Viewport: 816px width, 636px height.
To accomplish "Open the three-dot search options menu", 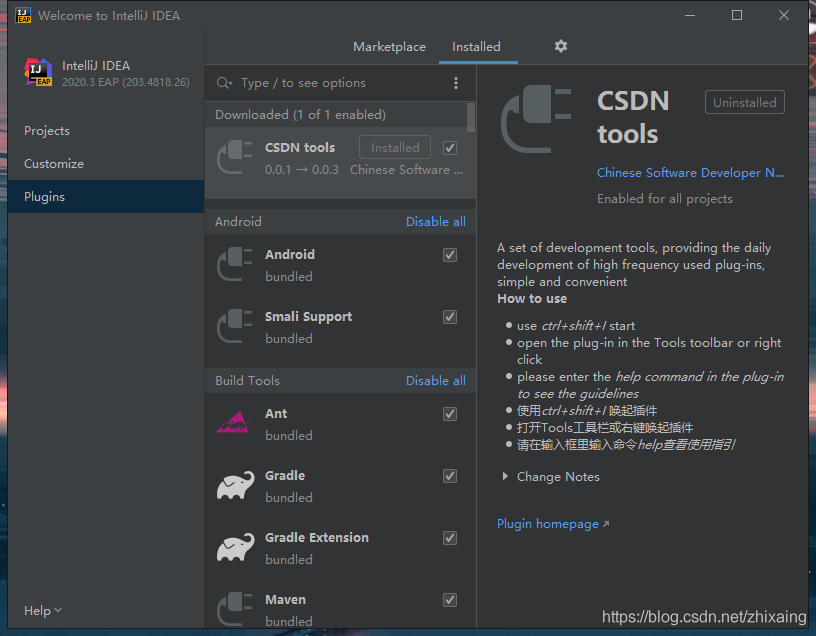I will tap(456, 83).
